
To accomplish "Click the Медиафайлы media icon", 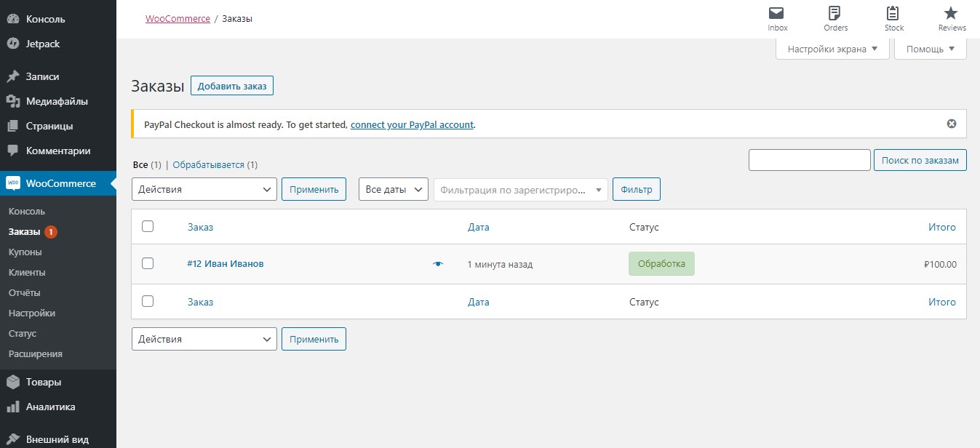I will tap(13, 101).
